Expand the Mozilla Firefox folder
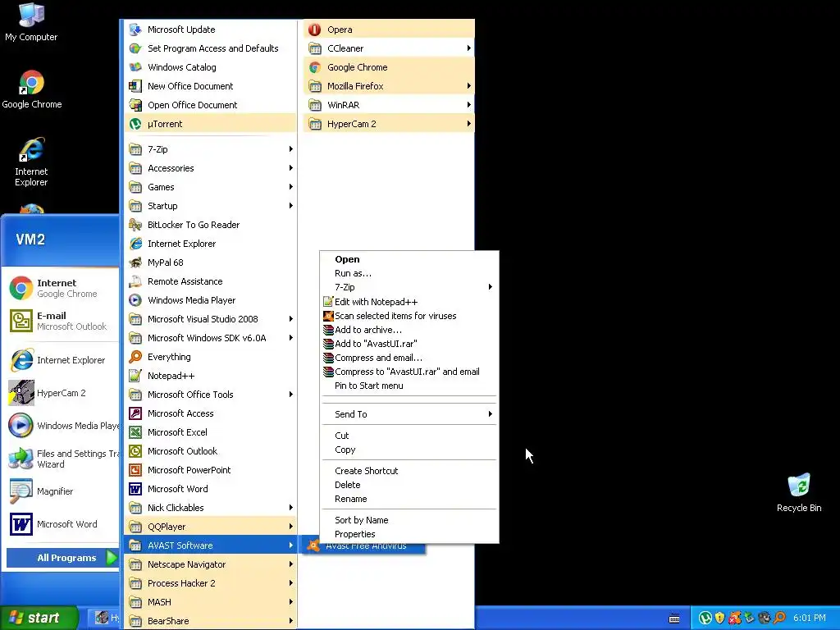Screen dimensions: 840x630 click(x=388, y=85)
